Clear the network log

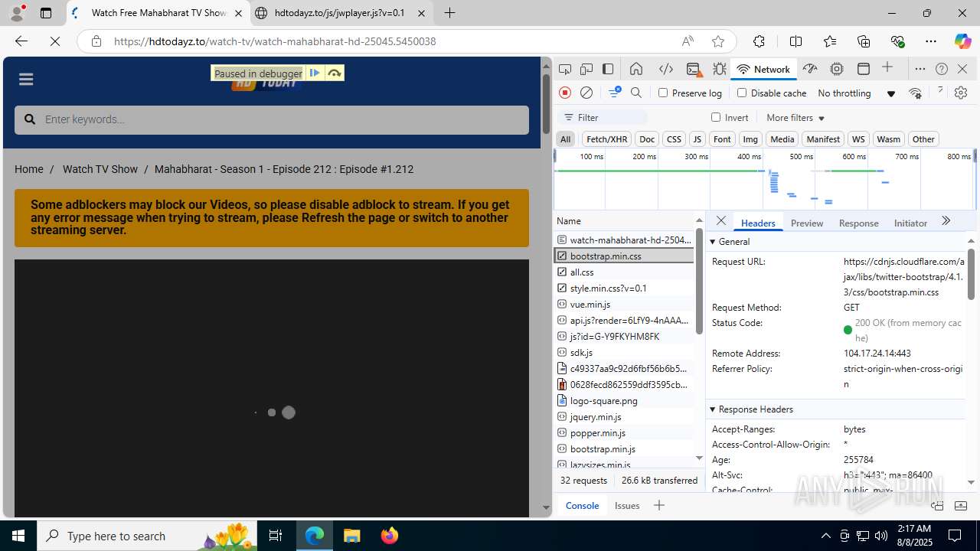(586, 93)
